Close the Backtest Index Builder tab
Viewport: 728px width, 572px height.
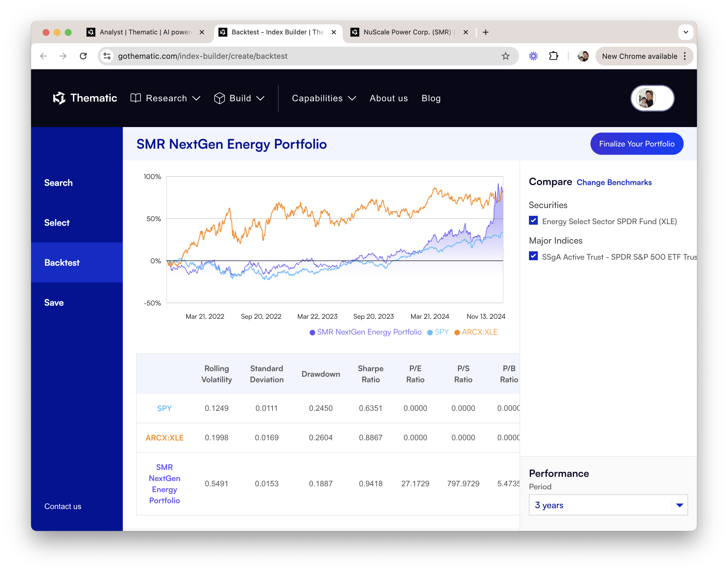pos(334,32)
